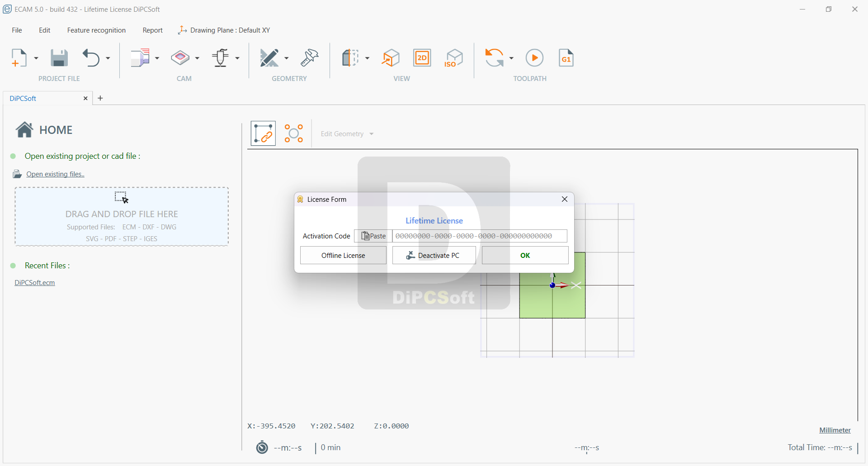Click the X:-395.4520 coordinate readout

tap(271, 426)
